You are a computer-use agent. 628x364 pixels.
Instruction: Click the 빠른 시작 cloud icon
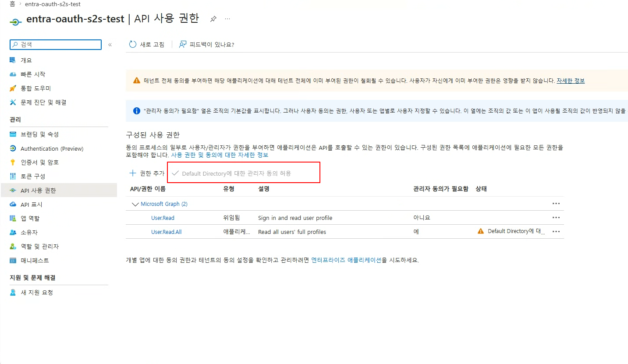point(13,74)
